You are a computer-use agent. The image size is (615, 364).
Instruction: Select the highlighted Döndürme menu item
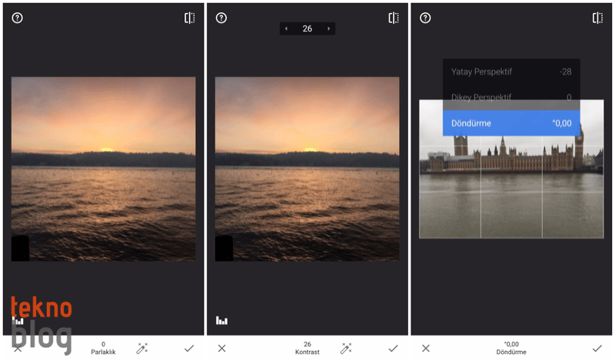pos(511,123)
